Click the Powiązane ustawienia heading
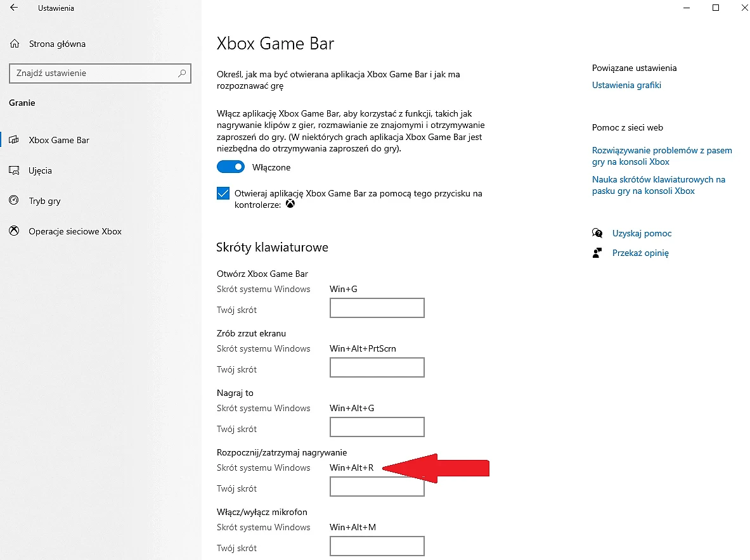750x560 pixels. coord(634,68)
